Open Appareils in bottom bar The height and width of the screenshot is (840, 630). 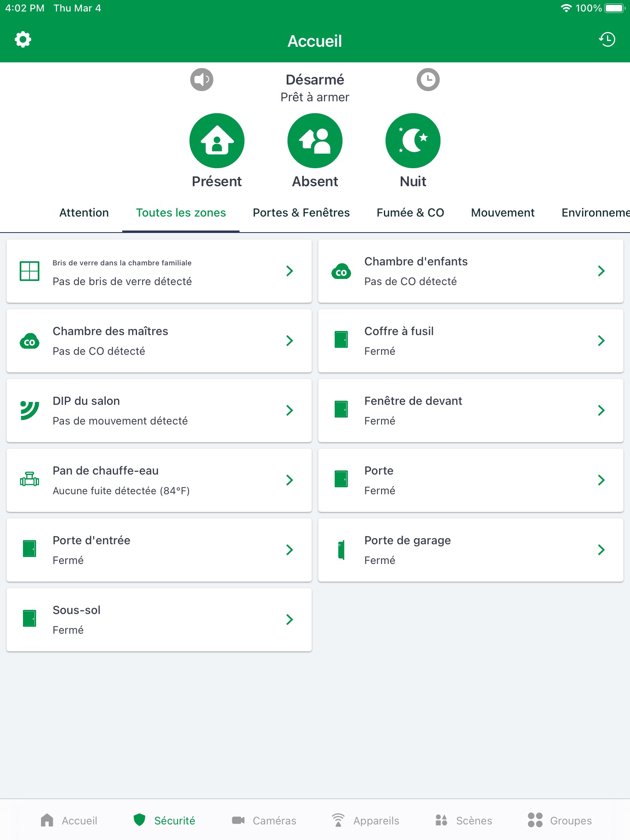pyautogui.click(x=365, y=820)
